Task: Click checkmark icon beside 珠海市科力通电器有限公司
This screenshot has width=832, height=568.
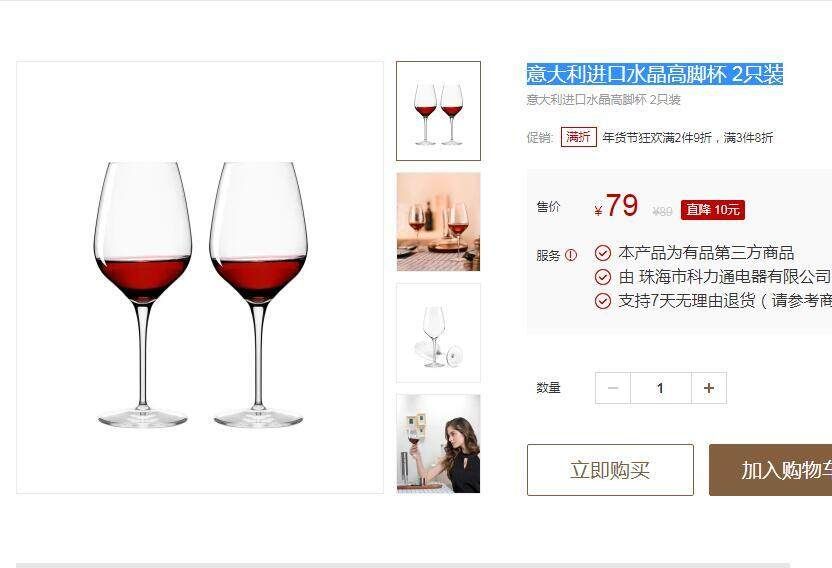Action: [x=602, y=277]
